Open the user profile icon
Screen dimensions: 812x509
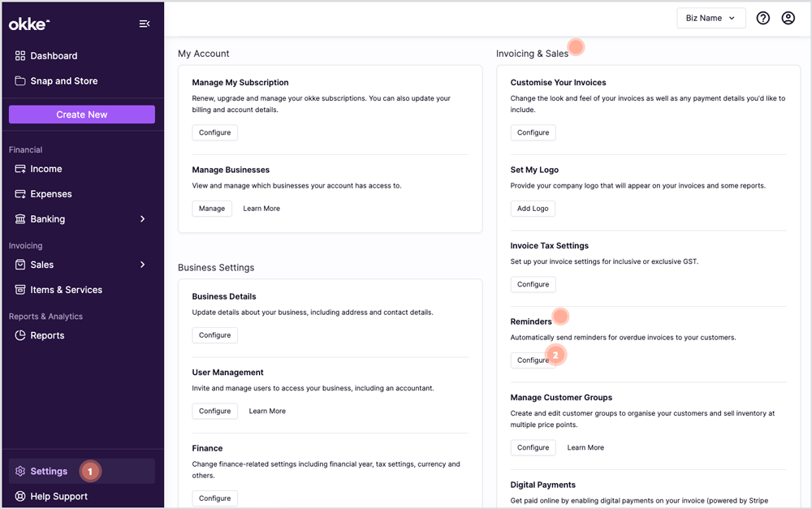point(788,18)
